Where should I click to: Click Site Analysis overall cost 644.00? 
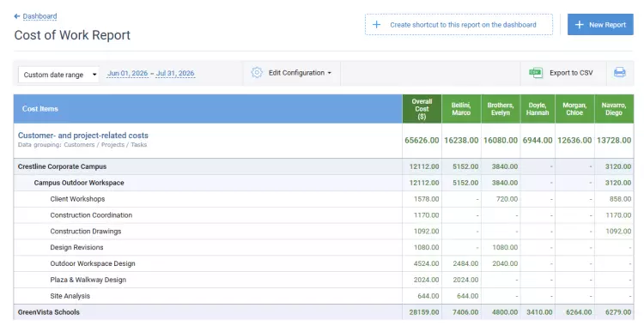[428, 296]
